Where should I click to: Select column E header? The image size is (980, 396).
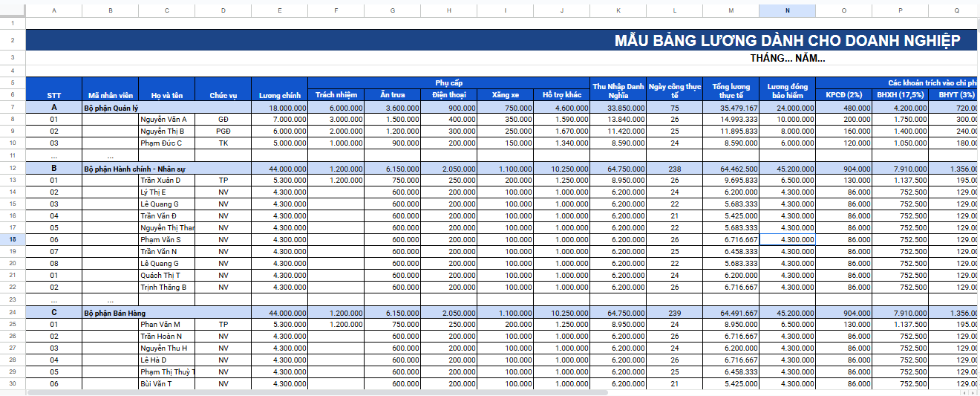279,10
